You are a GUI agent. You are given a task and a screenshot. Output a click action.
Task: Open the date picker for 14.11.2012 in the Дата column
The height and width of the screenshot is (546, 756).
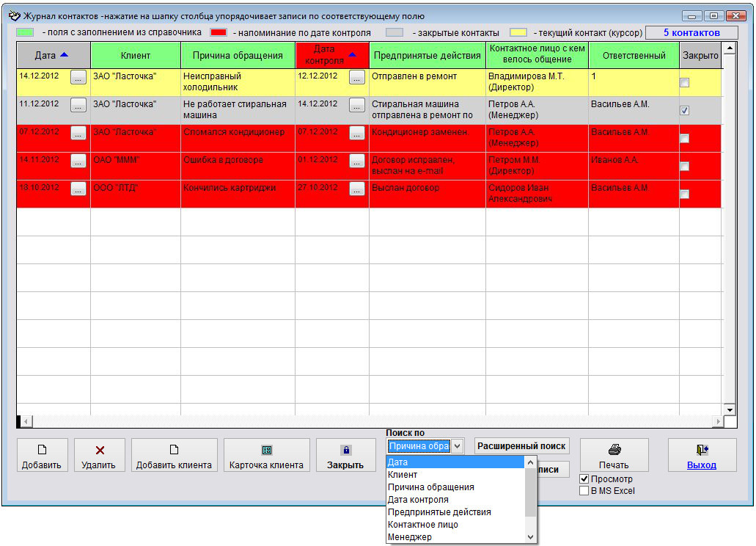78,161
